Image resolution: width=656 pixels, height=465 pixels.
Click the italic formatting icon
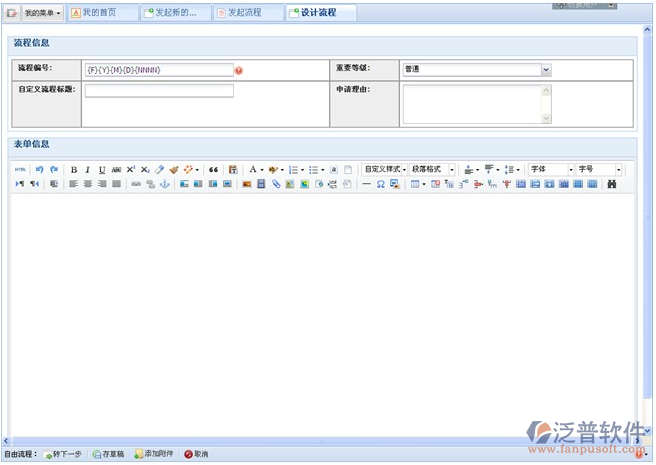(88, 170)
